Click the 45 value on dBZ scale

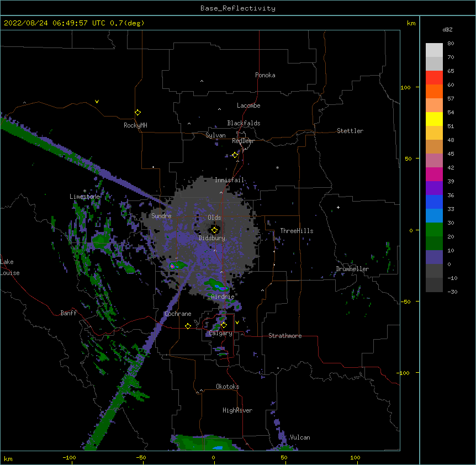(451, 154)
